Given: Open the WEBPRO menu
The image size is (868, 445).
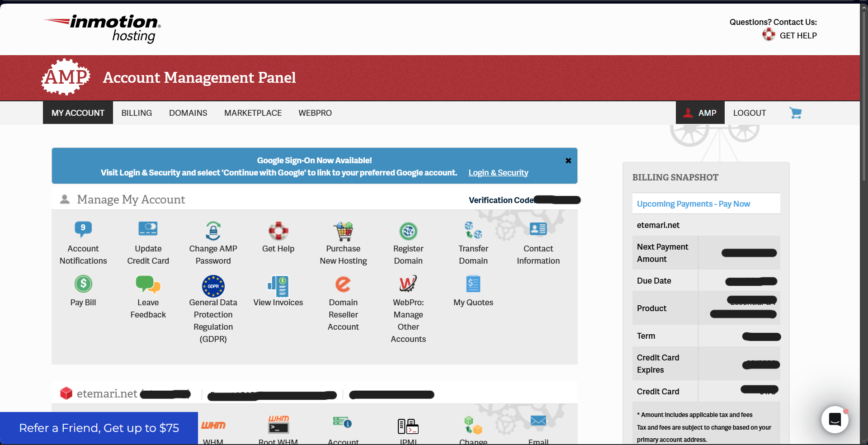Looking at the screenshot, I should [315, 113].
